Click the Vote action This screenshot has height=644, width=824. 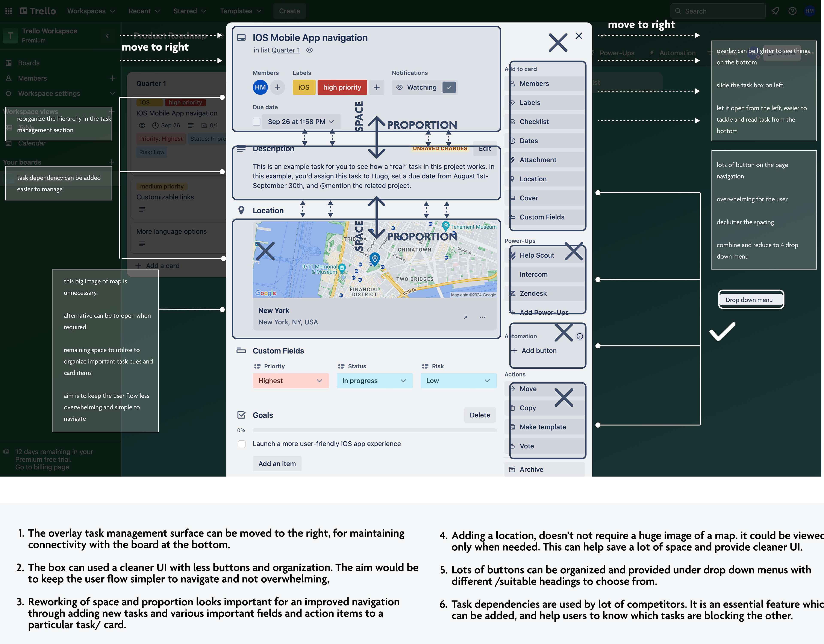click(x=544, y=446)
